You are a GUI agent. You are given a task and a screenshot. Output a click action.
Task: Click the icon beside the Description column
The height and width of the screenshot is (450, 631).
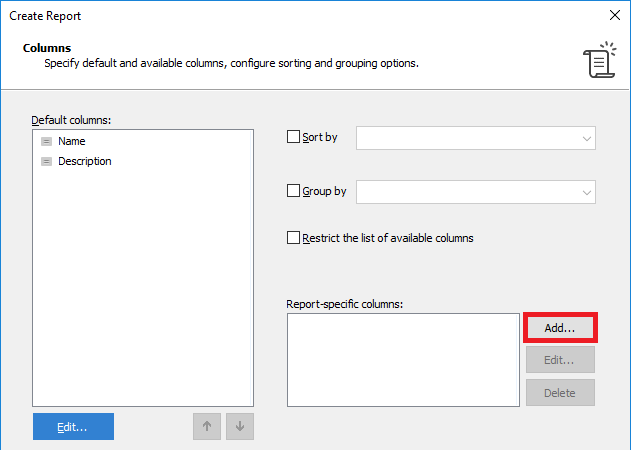click(46, 162)
